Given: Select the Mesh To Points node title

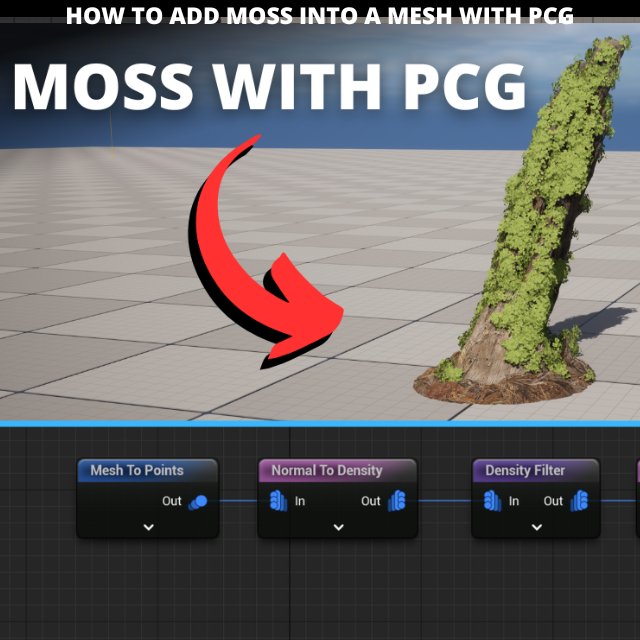Looking at the screenshot, I should pos(137,470).
